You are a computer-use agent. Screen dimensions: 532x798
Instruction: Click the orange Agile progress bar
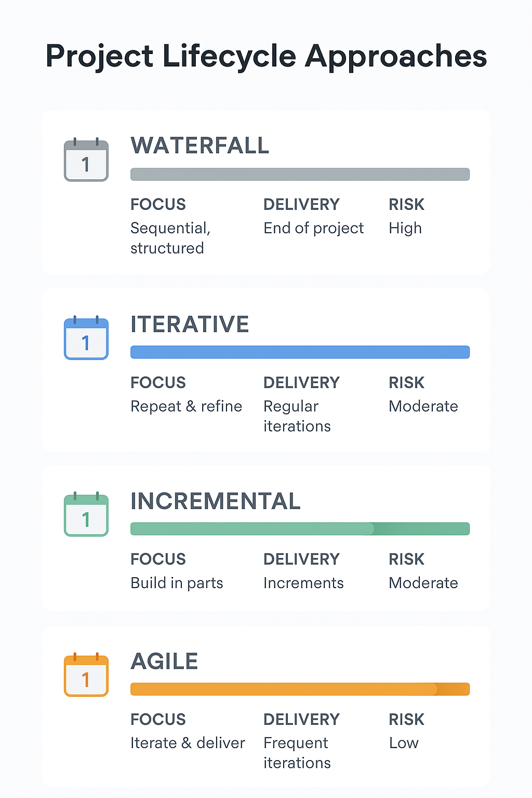(300, 689)
